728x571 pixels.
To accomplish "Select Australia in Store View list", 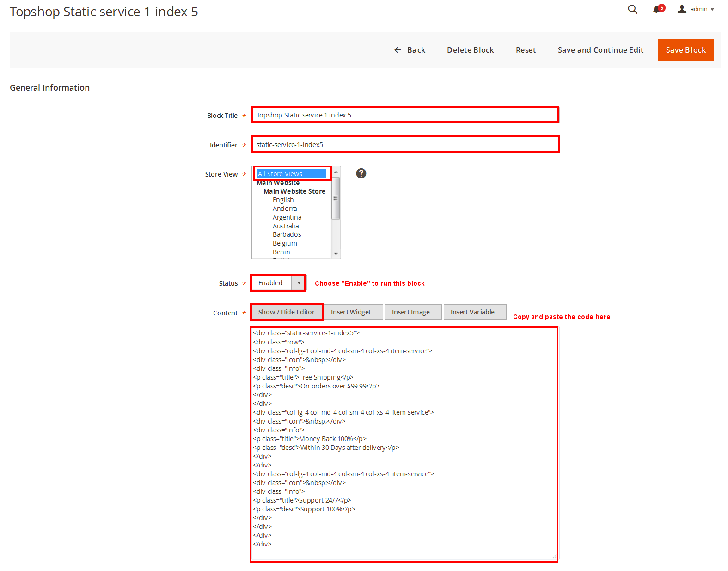I will (x=286, y=226).
